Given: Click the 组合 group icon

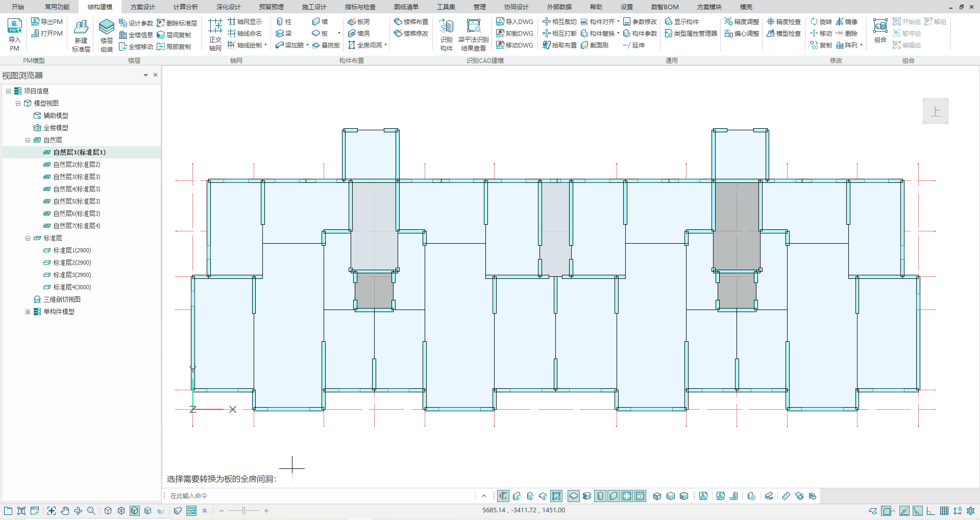Looking at the screenshot, I should (880, 31).
